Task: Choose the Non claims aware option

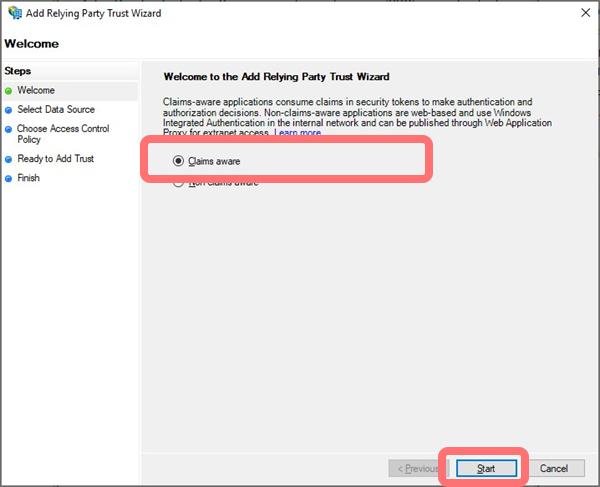Action: [179, 183]
